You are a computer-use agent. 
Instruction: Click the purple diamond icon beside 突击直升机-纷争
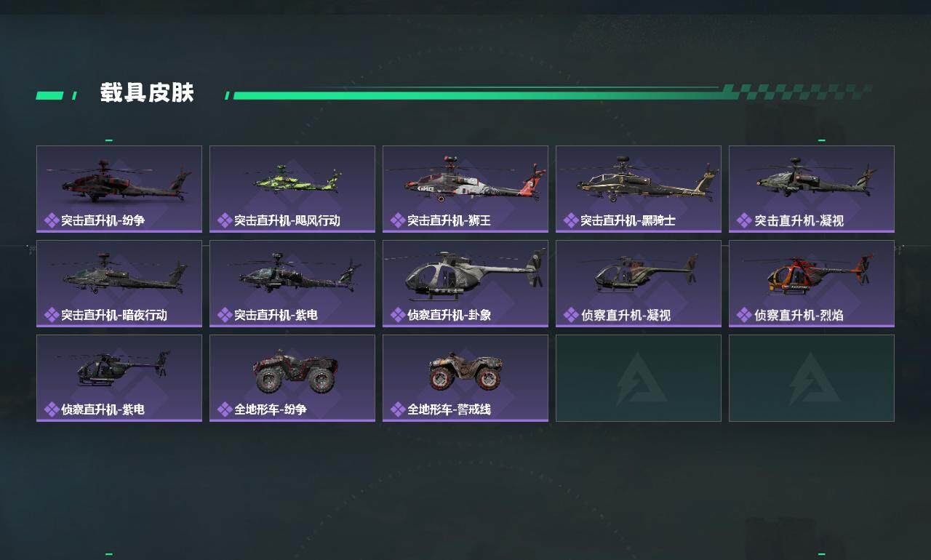[52, 220]
